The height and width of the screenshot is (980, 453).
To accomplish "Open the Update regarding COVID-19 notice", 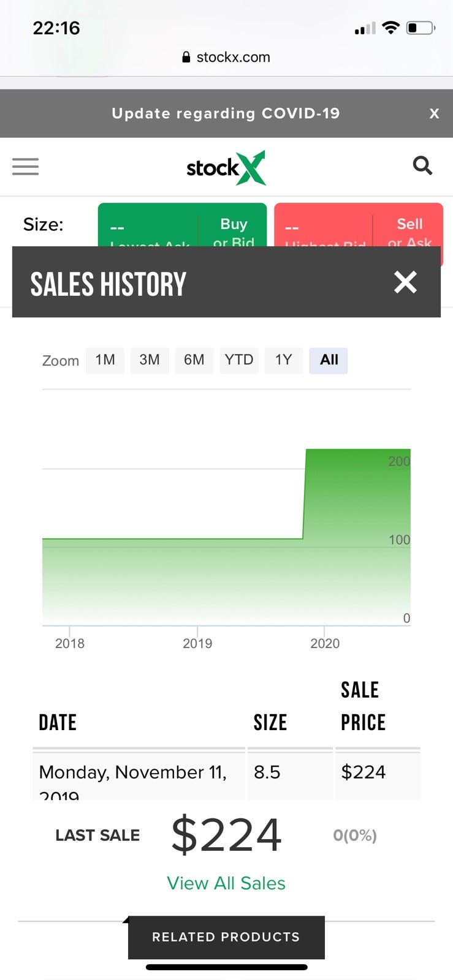I will tap(226, 113).
